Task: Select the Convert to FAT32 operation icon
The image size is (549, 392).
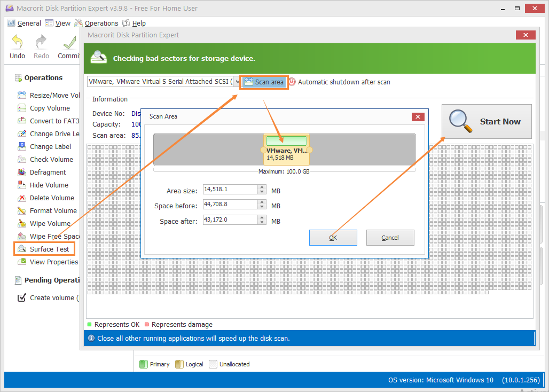Action: 22,121
